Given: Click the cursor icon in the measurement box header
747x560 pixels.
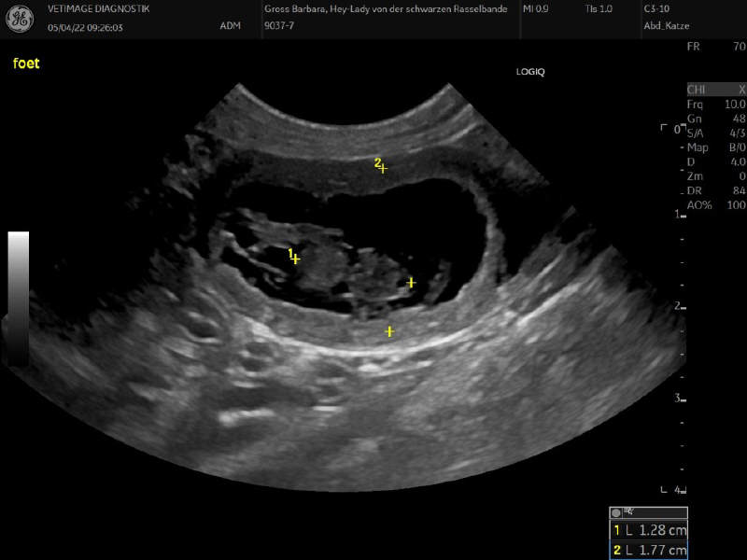Looking at the screenshot, I should tap(629, 511).
